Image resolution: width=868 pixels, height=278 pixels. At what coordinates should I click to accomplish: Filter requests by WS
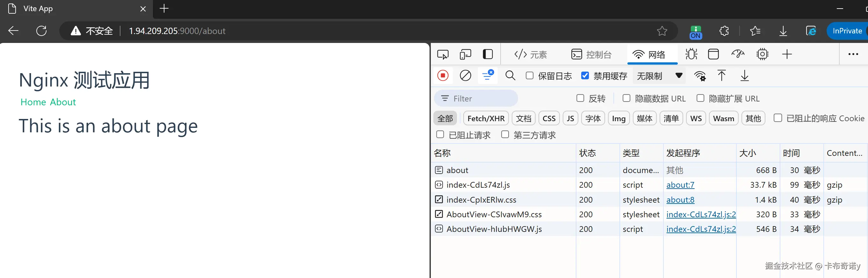[x=696, y=118]
